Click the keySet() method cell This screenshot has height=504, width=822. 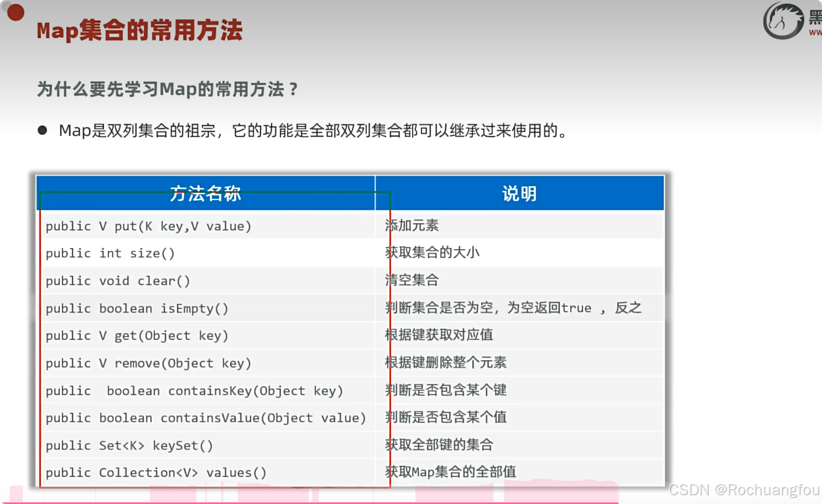[x=129, y=445]
